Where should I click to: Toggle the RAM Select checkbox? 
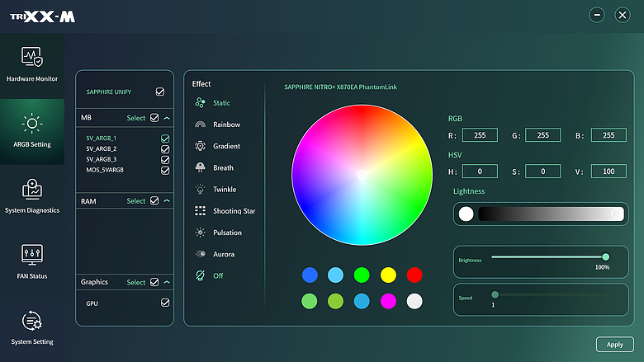click(154, 200)
